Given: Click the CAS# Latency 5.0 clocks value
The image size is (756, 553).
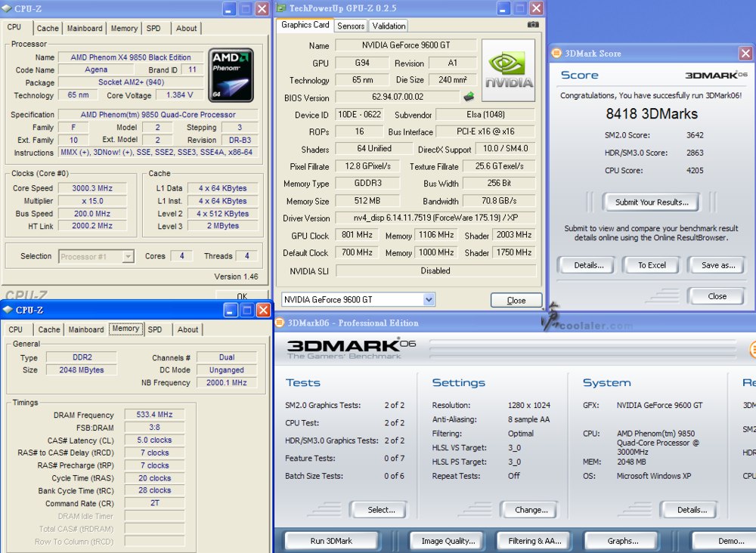Looking at the screenshot, I should click(x=154, y=440).
